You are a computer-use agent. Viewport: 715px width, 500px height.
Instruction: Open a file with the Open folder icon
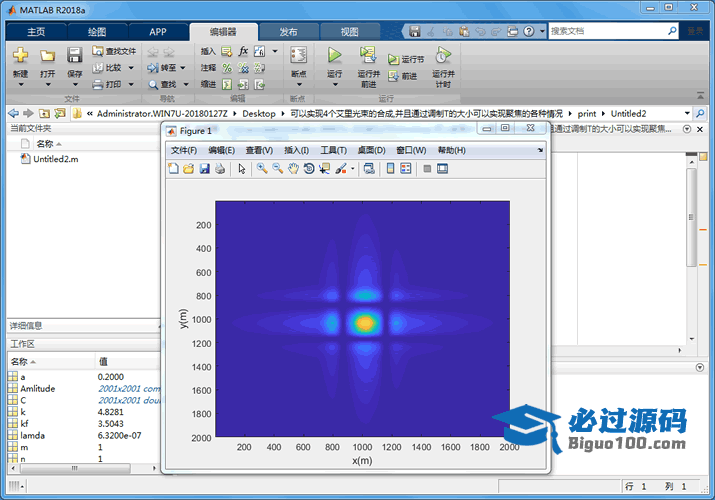(47, 56)
